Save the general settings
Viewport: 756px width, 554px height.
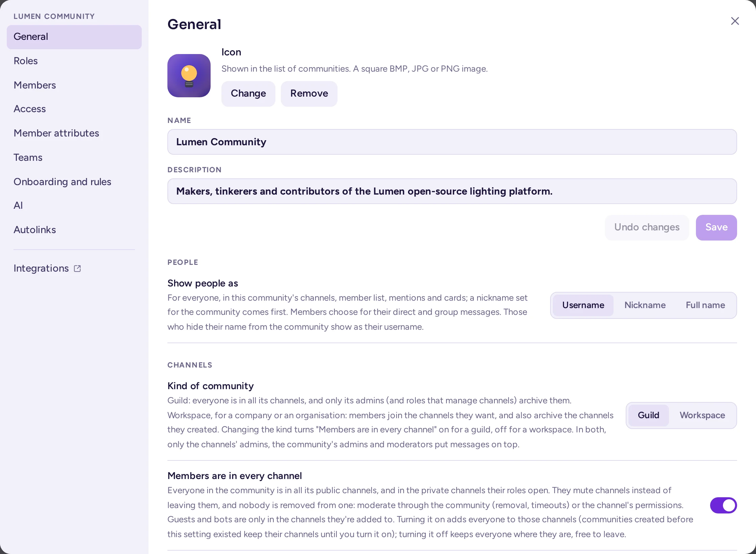(716, 227)
